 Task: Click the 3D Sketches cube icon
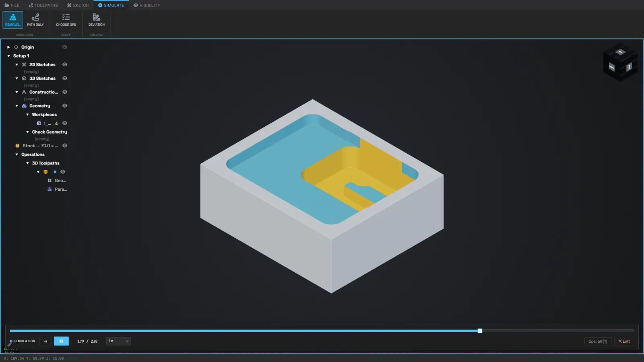click(x=24, y=78)
